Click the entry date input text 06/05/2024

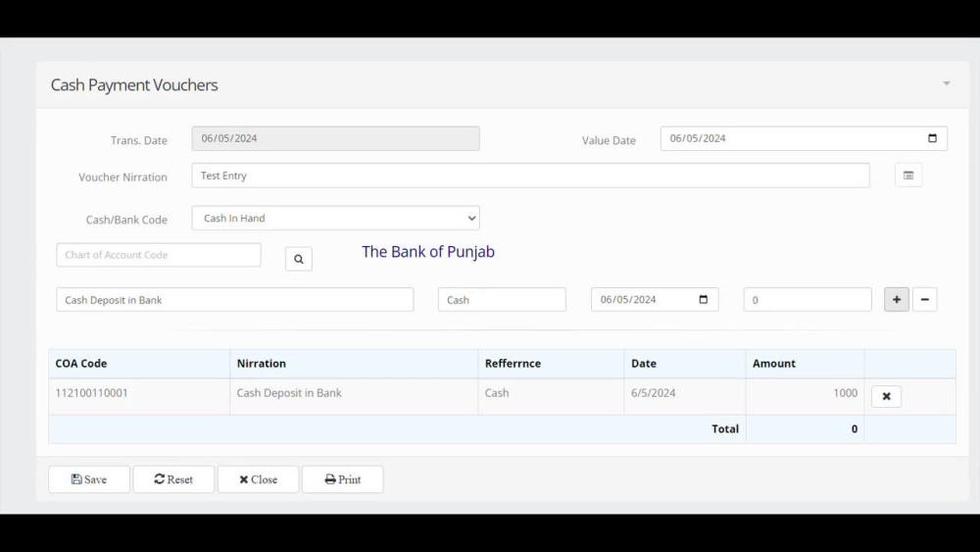(628, 299)
